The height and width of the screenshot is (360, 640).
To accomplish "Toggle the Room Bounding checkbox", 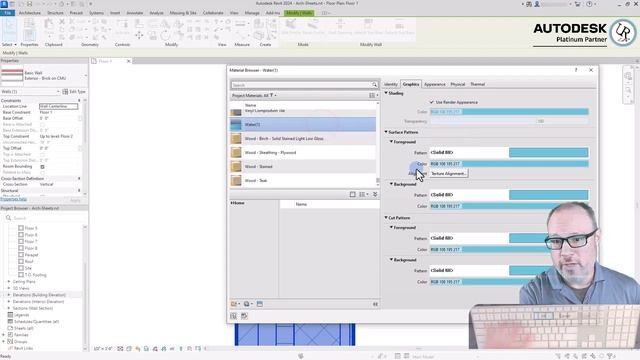I will click(42, 167).
